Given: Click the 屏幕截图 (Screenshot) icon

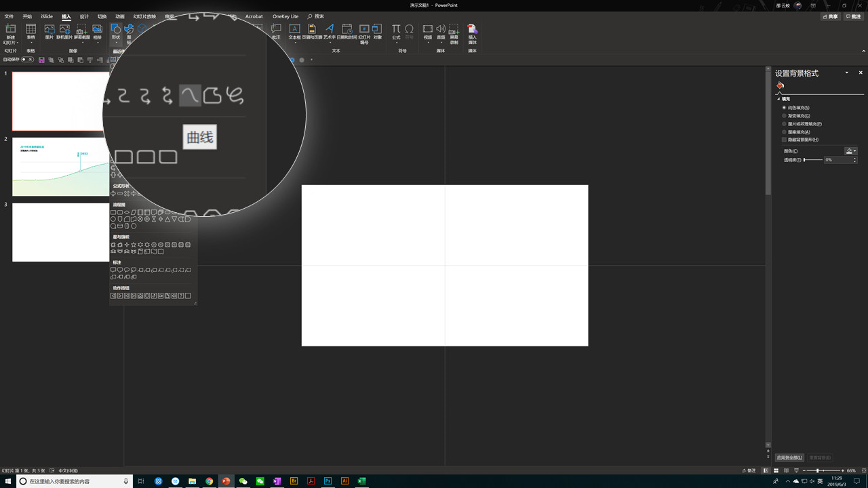Looking at the screenshot, I should pos(81,32).
